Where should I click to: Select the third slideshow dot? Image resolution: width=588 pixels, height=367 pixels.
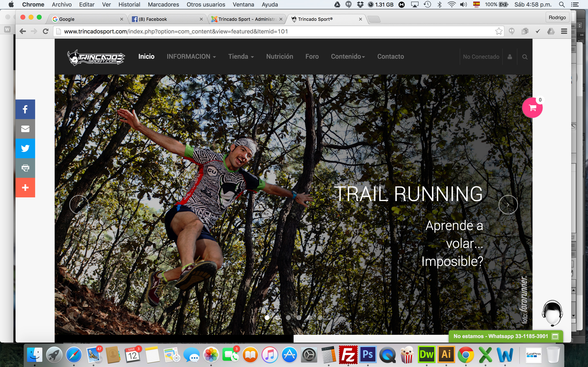(288, 317)
